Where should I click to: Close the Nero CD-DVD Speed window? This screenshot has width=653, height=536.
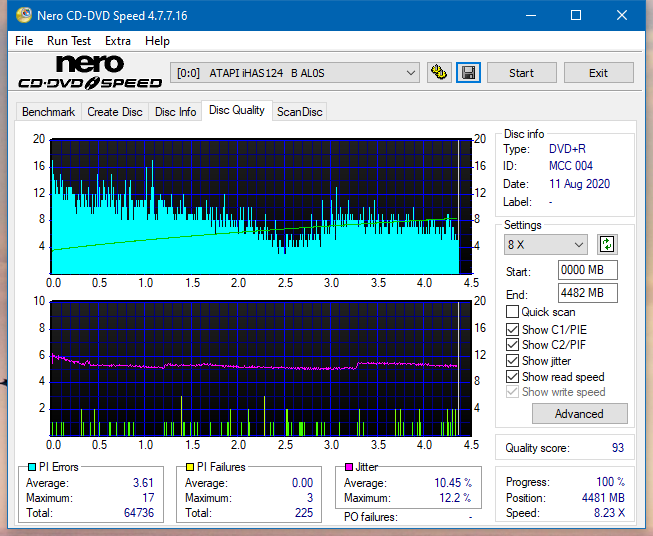622,15
